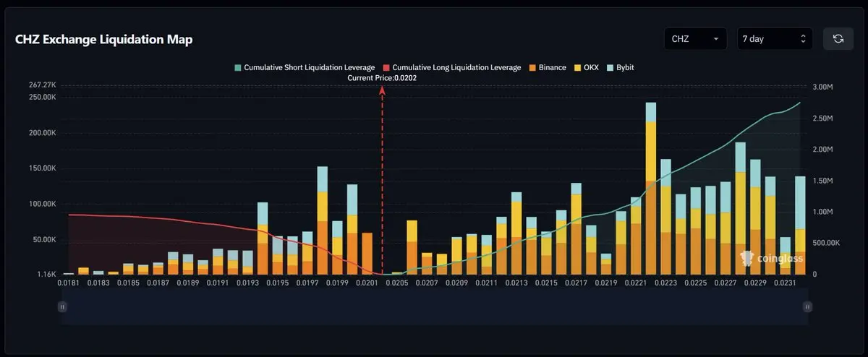Screen dimensions: 868x357
Task: Open the CHZ coin dropdown
Action: coord(695,39)
